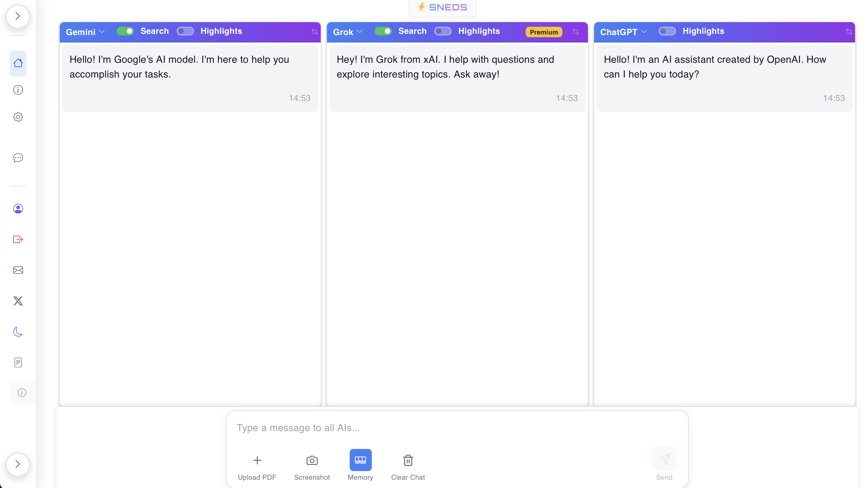Visit SNEOS on X via the X icon
The image size is (868, 488).
pos(18,301)
